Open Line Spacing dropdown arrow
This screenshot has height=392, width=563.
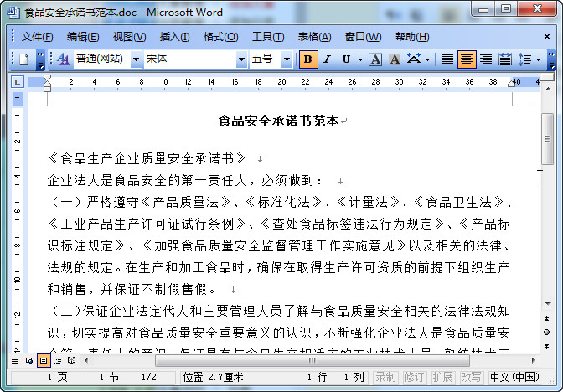[x=538, y=59]
